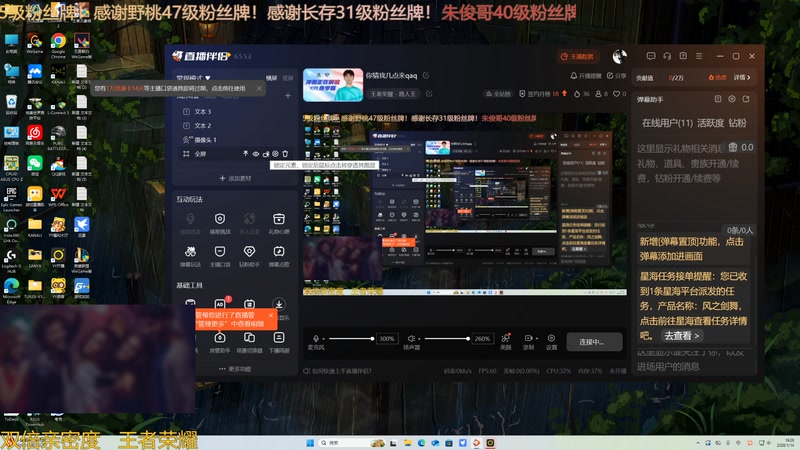Image resolution: width=800 pixels, height=450 pixels.
Task: Click the 去查看 link in task reminder
Action: click(681, 336)
